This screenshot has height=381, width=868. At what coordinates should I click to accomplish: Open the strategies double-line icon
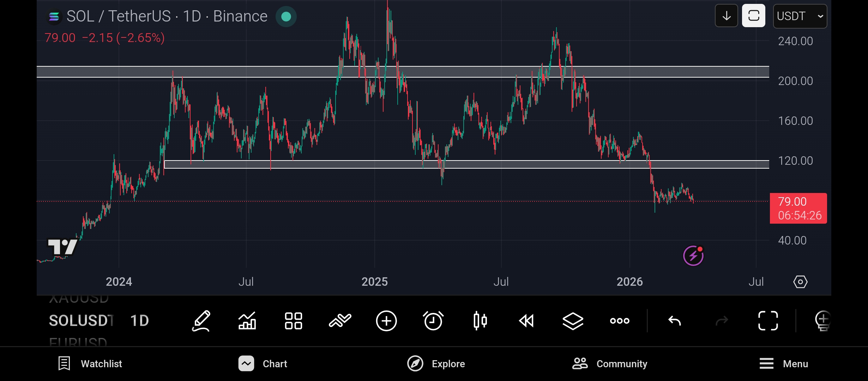click(340, 321)
